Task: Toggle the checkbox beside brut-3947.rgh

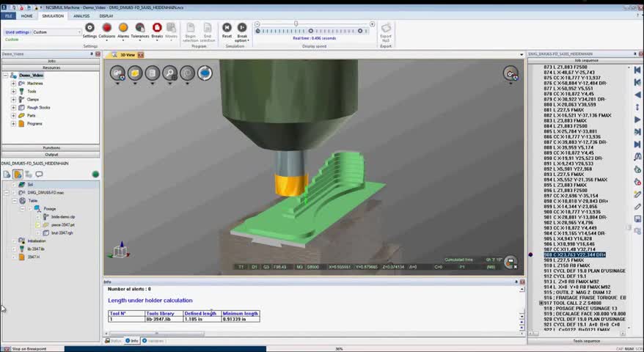Action: click(x=38, y=233)
